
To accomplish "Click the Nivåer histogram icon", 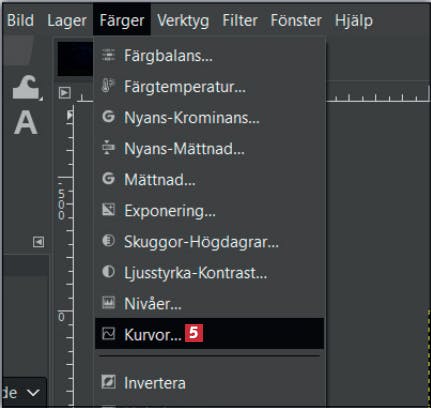I will 108,303.
